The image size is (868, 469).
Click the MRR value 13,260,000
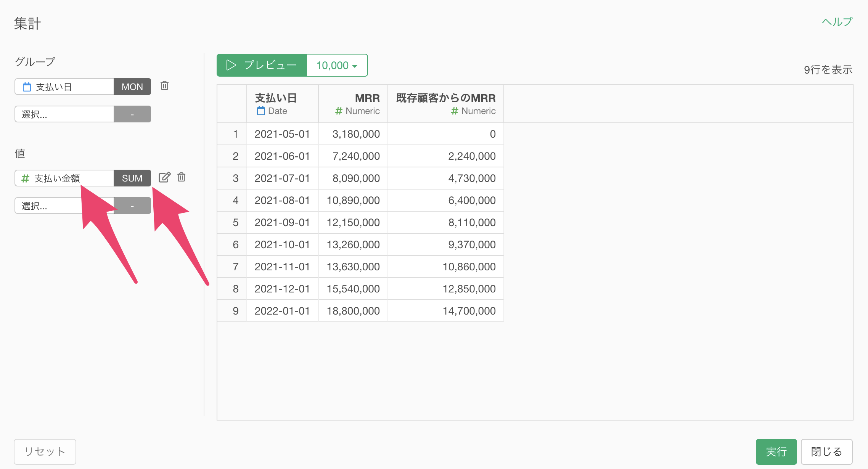click(353, 244)
